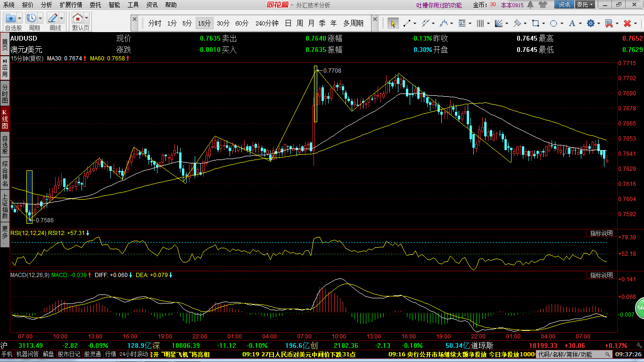Click the 资讯 button in title bar
Image resolution: width=644 pixels, height=362 pixels.
[x=564, y=5]
